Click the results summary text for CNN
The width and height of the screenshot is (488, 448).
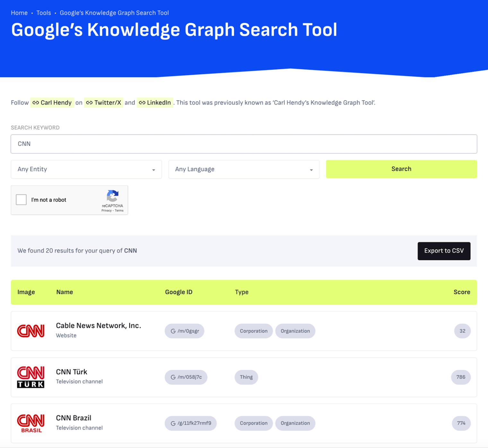click(77, 251)
